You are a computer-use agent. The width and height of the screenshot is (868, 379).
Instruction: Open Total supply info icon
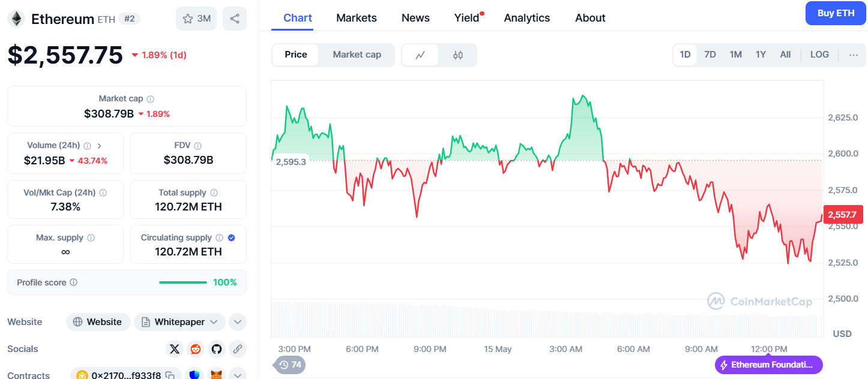214,193
